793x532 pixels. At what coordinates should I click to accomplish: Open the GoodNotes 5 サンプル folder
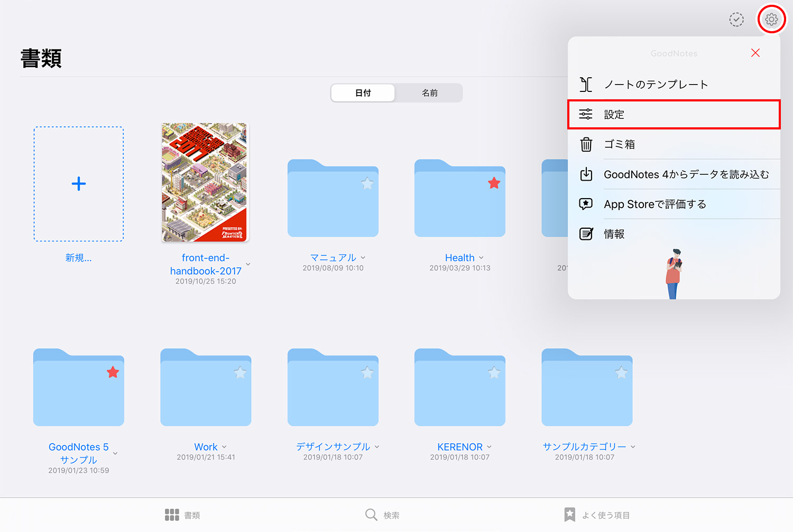click(79, 387)
